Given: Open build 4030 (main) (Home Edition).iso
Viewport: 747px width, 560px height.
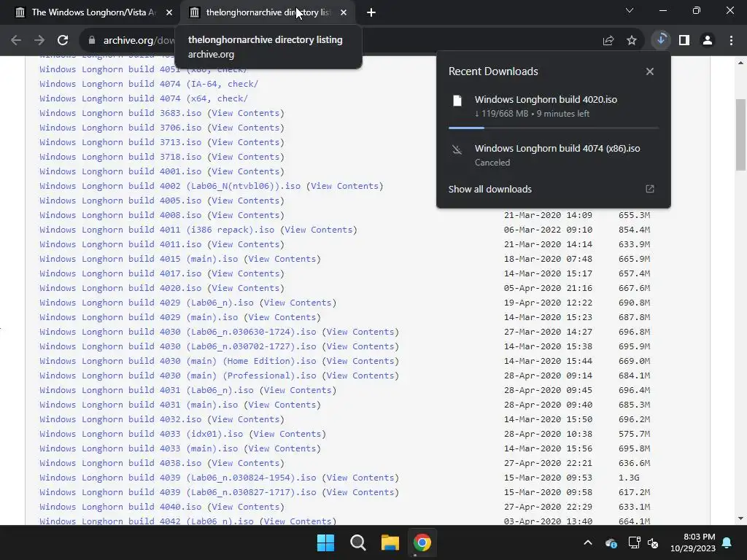Looking at the screenshot, I should [x=178, y=361].
